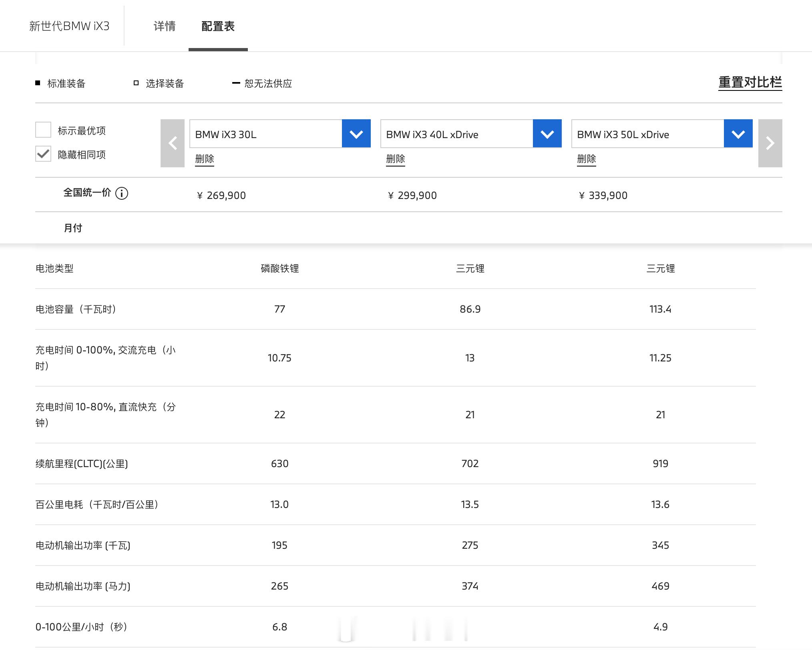Open the BMW iX3 30L model dropdown
The image size is (812, 650).
pos(356,134)
